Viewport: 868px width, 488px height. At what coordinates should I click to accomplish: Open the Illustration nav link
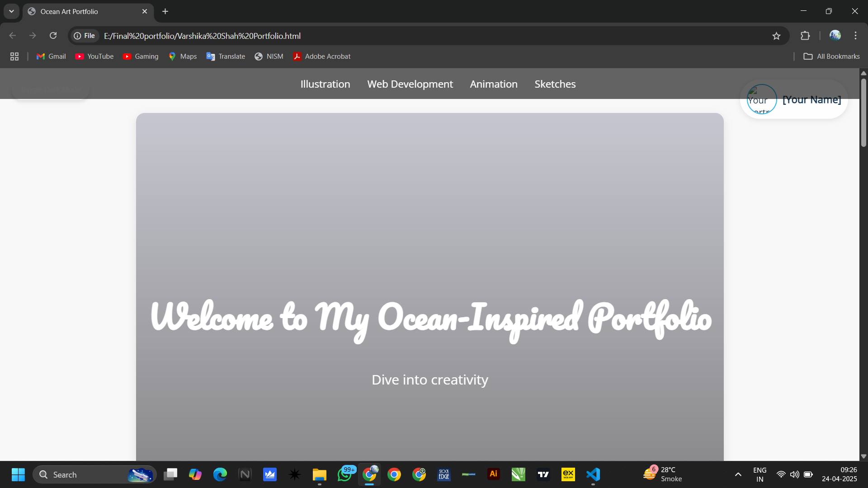coord(325,84)
